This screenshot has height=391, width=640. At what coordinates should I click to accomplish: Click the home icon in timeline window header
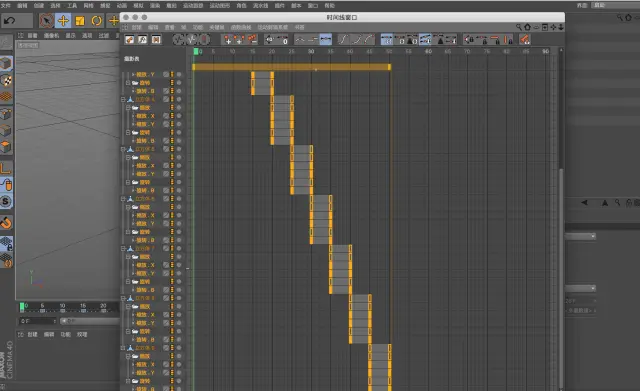(x=527, y=27)
